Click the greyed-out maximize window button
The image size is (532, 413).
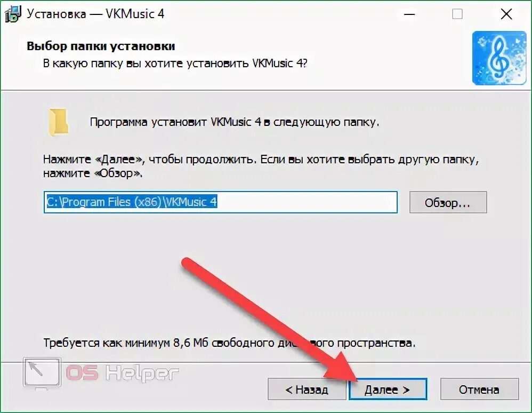tap(457, 14)
